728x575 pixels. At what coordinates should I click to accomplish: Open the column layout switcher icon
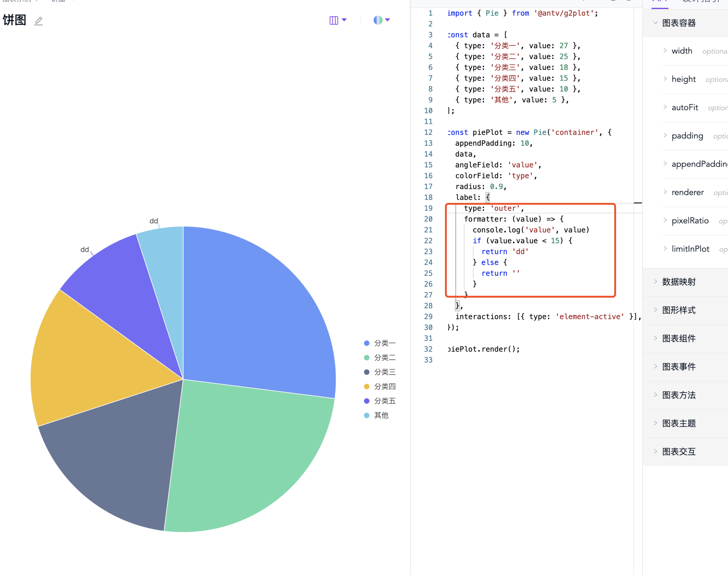tap(334, 20)
